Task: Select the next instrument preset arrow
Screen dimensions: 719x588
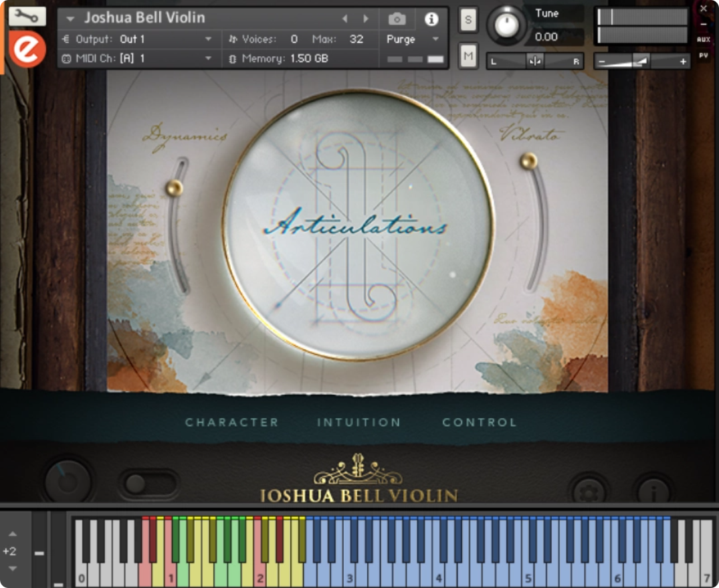Action: coord(365,19)
